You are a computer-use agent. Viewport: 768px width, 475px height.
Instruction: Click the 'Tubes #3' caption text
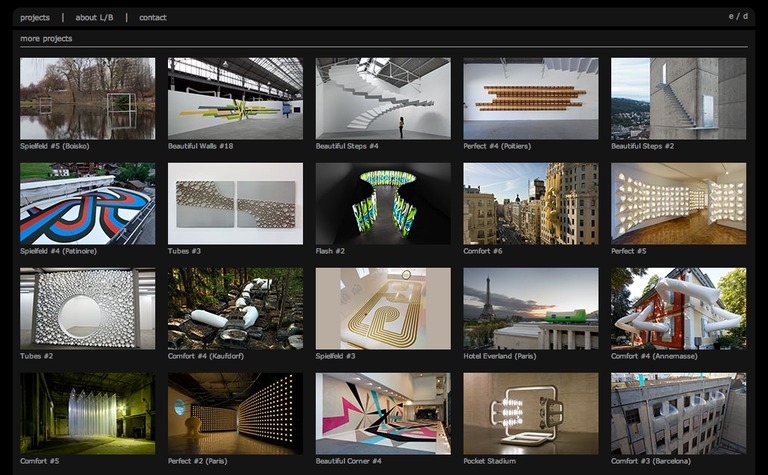pyautogui.click(x=184, y=251)
